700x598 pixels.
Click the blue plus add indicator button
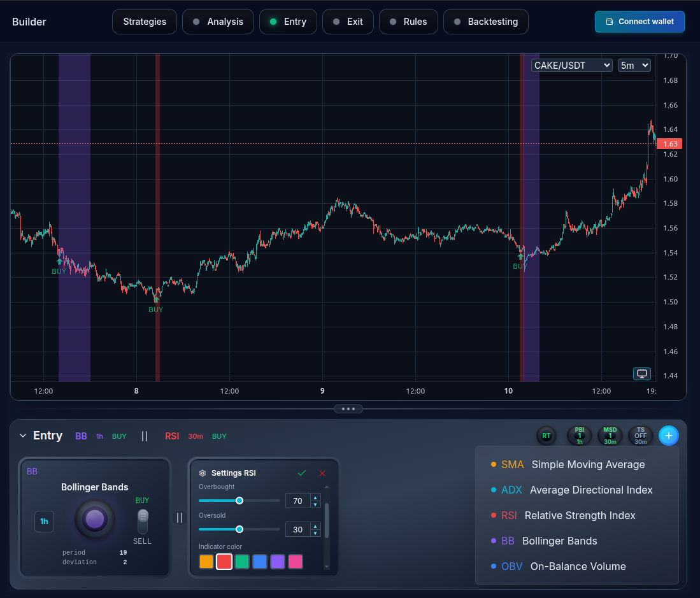point(668,436)
